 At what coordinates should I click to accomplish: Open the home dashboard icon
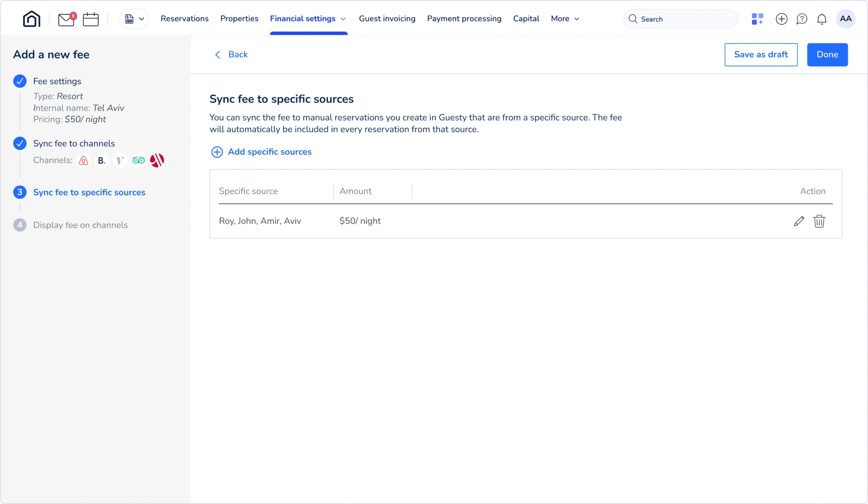[x=32, y=19]
